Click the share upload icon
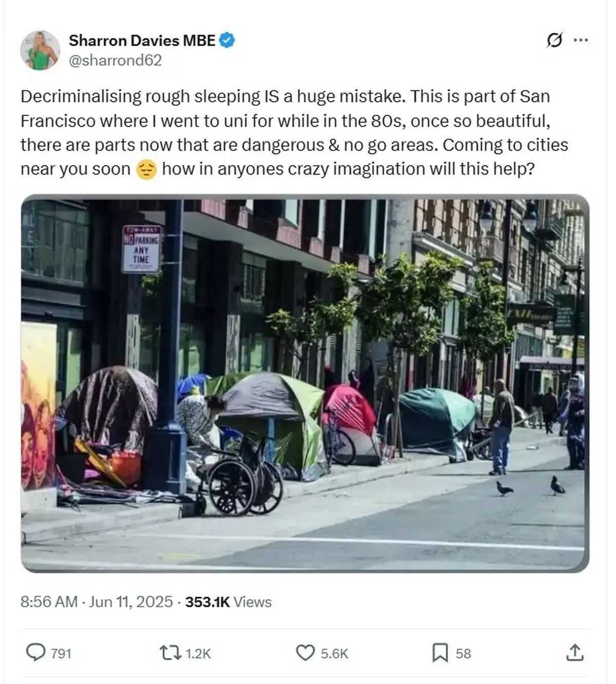 tap(574, 653)
